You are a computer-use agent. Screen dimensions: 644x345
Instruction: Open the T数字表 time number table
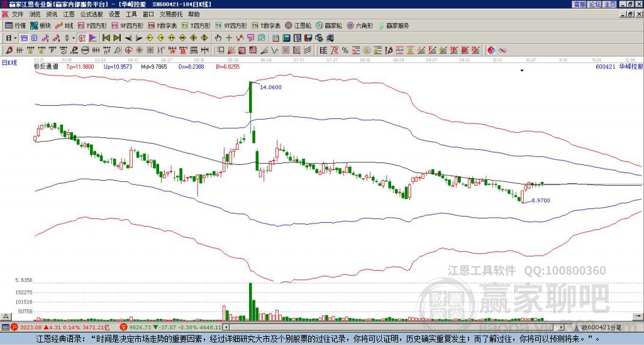[266, 25]
